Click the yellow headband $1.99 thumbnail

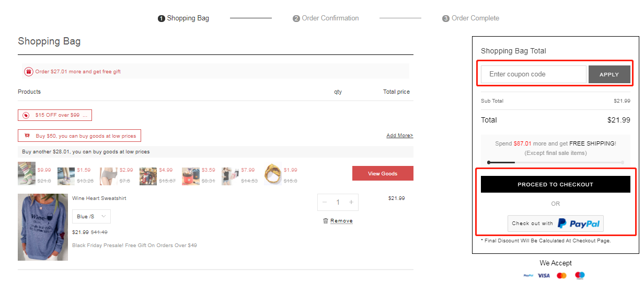(x=272, y=175)
